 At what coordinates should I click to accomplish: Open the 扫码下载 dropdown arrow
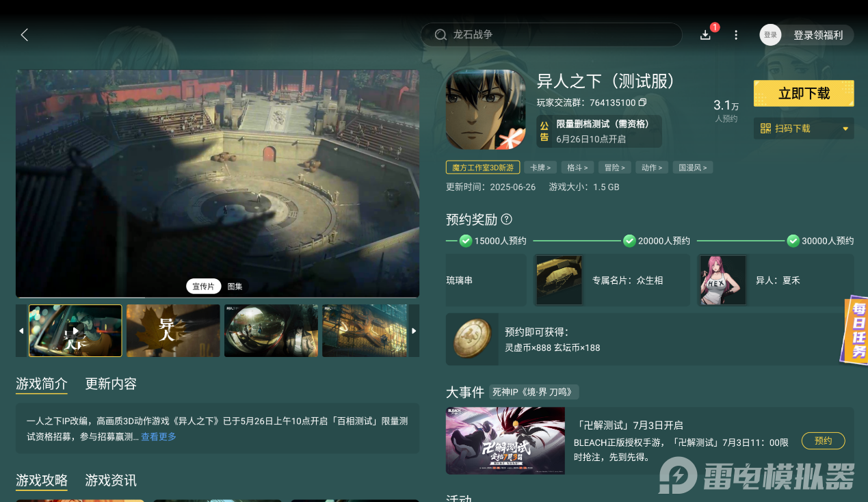pyautogui.click(x=845, y=129)
